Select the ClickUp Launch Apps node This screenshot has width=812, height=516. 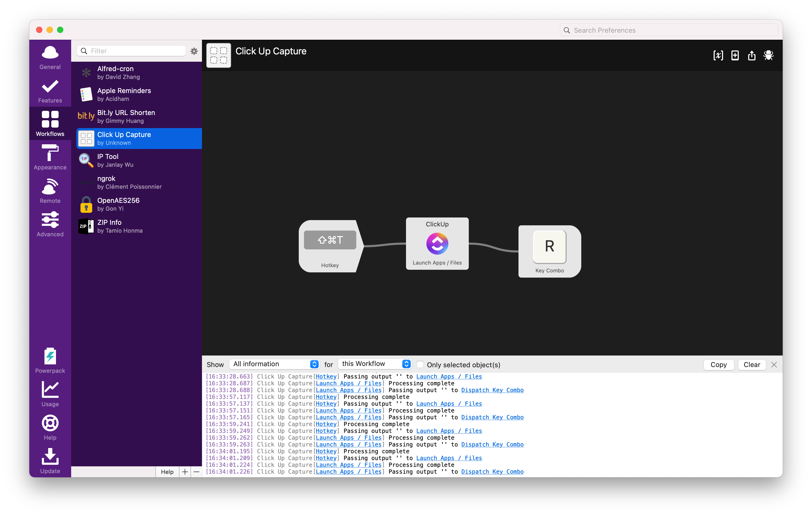click(437, 243)
